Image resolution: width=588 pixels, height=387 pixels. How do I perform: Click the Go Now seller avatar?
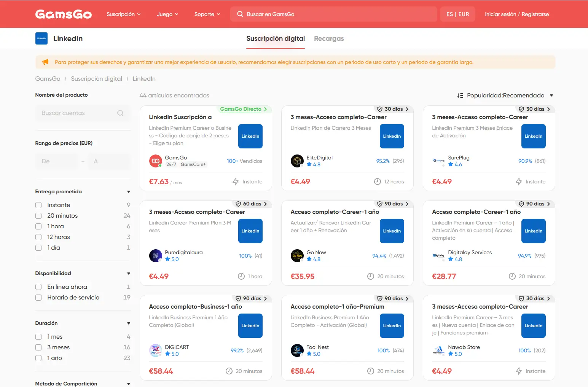(x=297, y=256)
